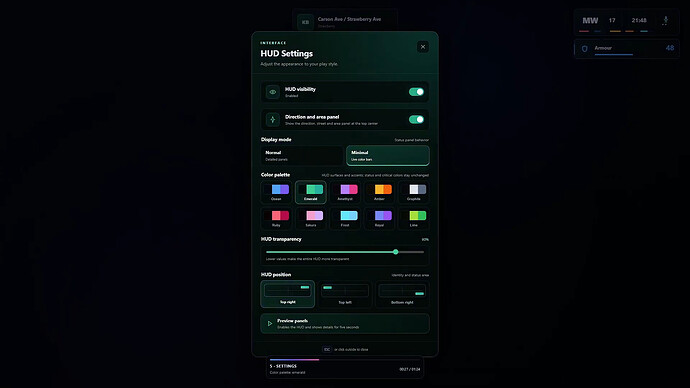This screenshot has width=690, height=388.
Task: Click the HUD transparency slider handle
Action: point(396,252)
